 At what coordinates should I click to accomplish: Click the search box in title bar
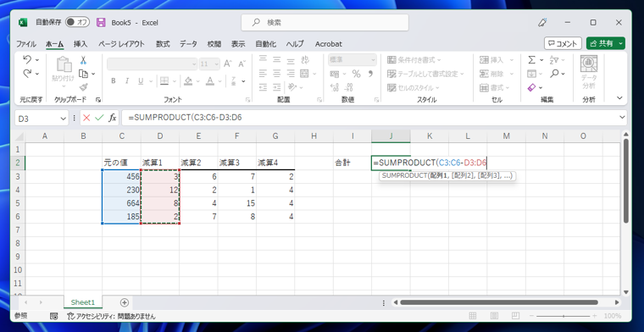click(x=325, y=23)
